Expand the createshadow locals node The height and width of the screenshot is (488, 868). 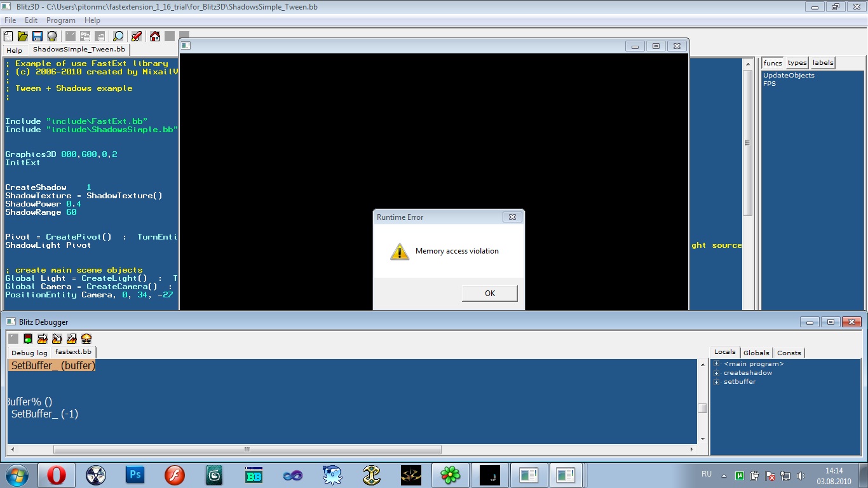(716, 373)
